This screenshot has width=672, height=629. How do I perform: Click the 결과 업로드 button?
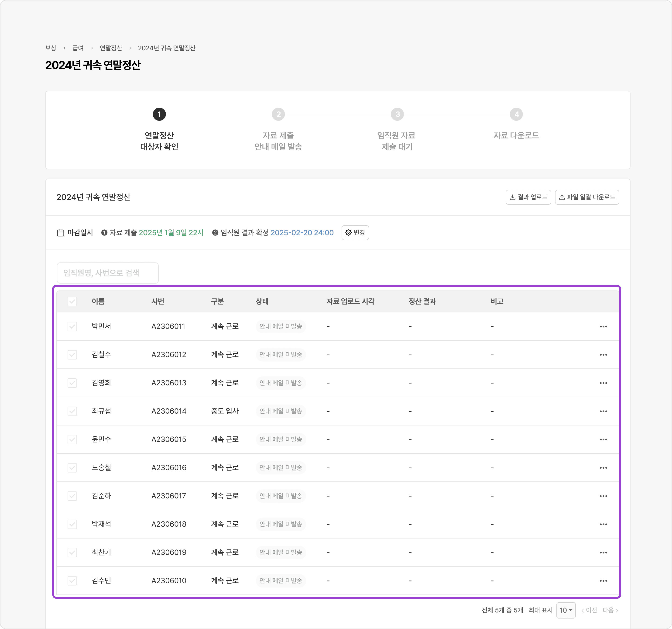[x=528, y=197]
